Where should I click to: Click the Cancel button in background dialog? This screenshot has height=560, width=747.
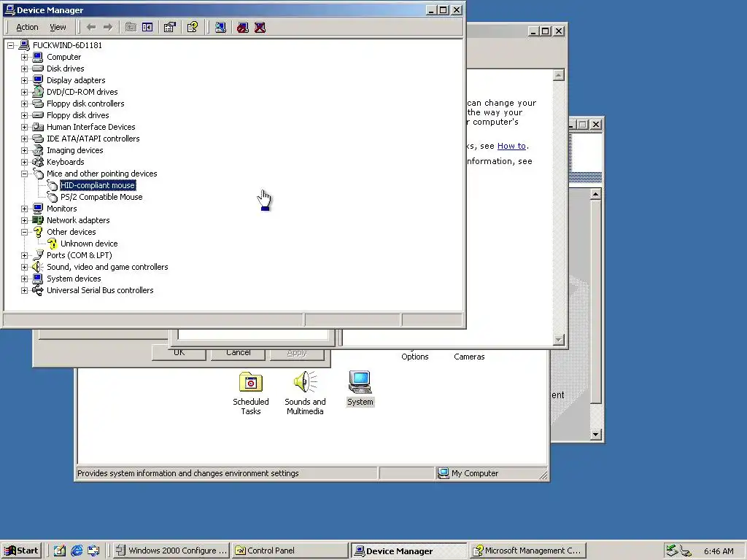[239, 352]
